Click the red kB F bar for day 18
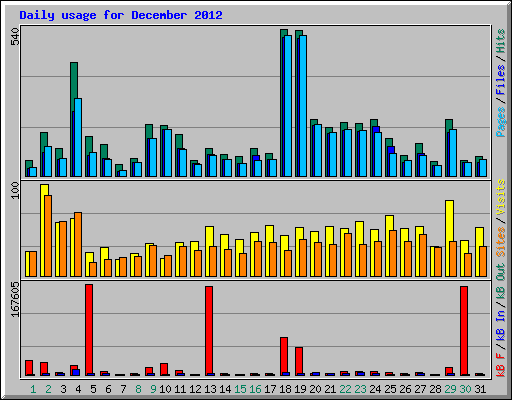This screenshot has width=512, height=400. [284, 356]
